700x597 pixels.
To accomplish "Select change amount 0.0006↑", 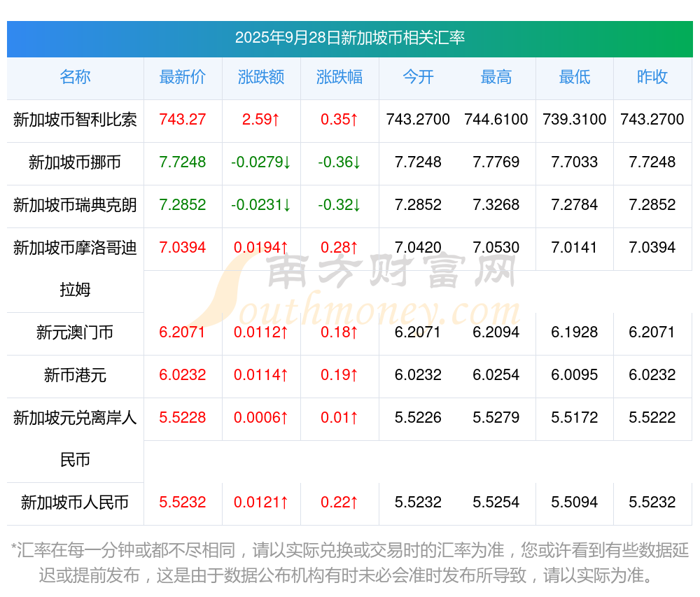I will tap(260, 418).
